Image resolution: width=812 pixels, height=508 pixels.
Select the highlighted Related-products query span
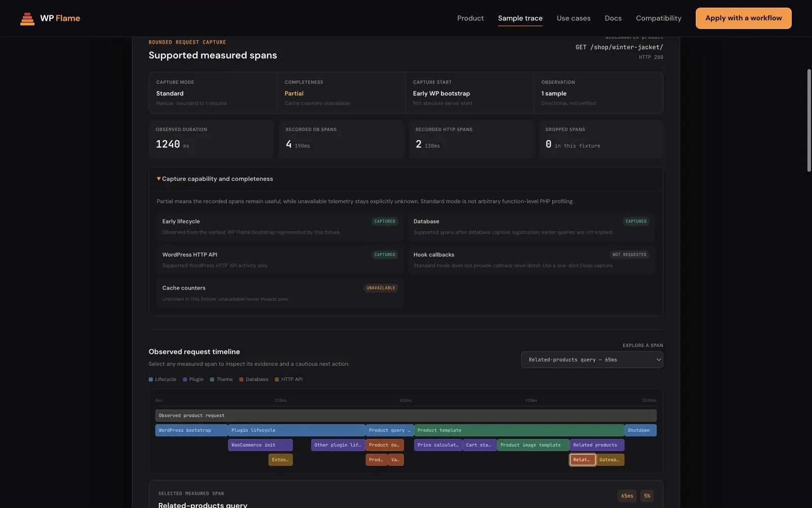pyautogui.click(x=583, y=460)
